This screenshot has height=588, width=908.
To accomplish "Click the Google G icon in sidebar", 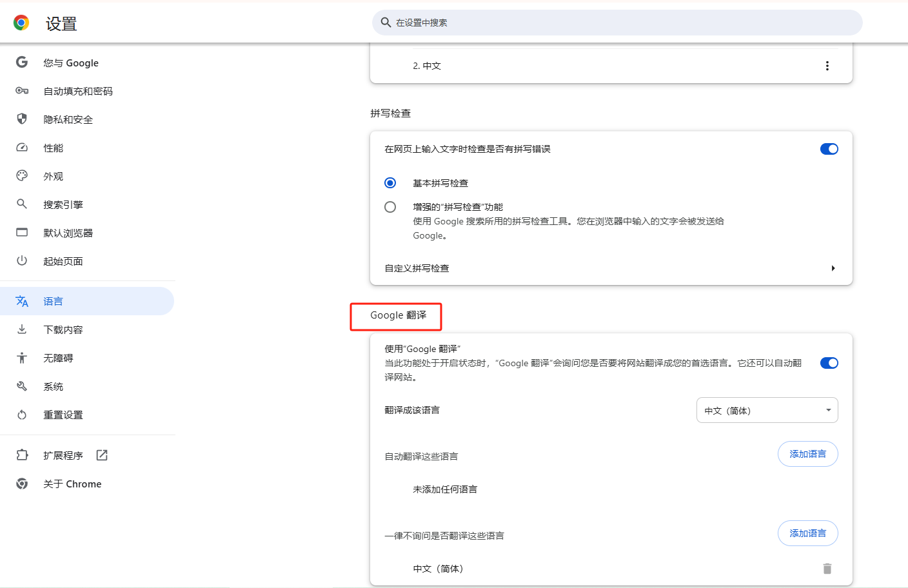I will [x=22, y=63].
